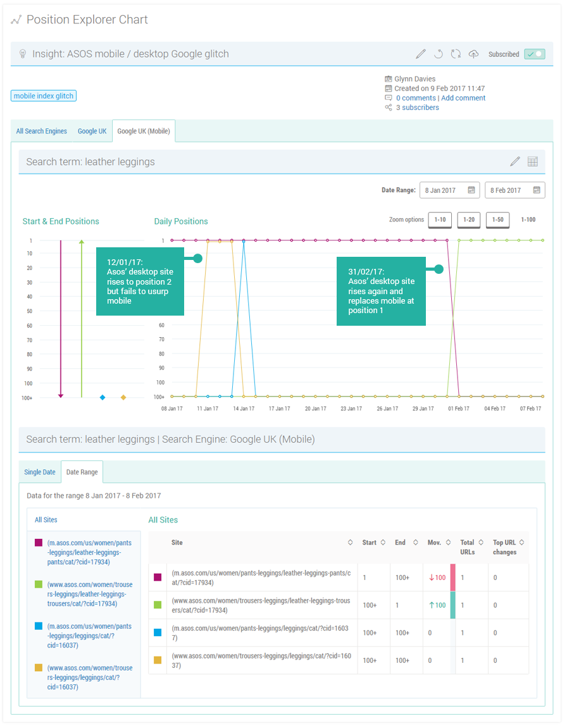Click the undo arrow icon in Insight header

pos(438,54)
